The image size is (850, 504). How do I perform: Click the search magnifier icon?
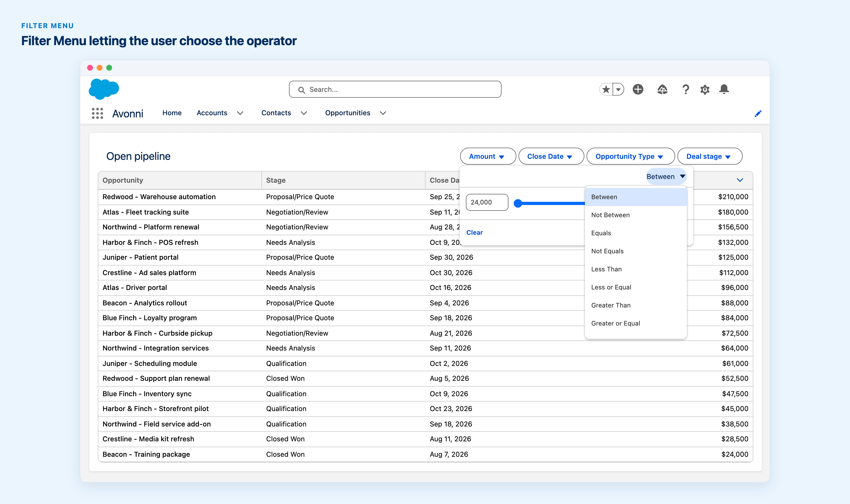pyautogui.click(x=301, y=90)
